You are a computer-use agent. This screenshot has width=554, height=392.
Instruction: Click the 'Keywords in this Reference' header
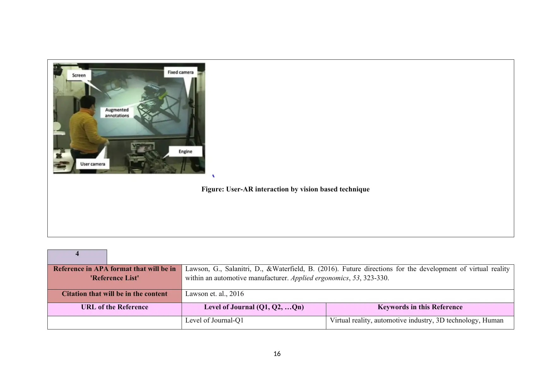420,309
